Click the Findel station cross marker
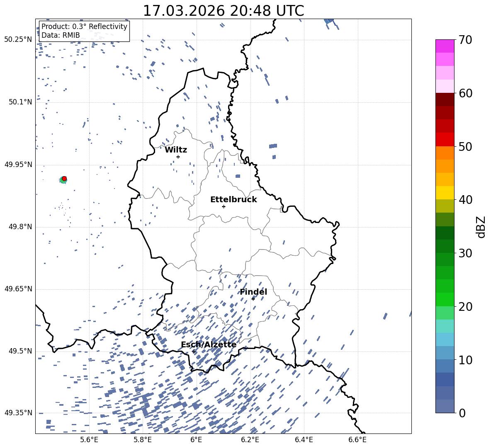 (253, 299)
